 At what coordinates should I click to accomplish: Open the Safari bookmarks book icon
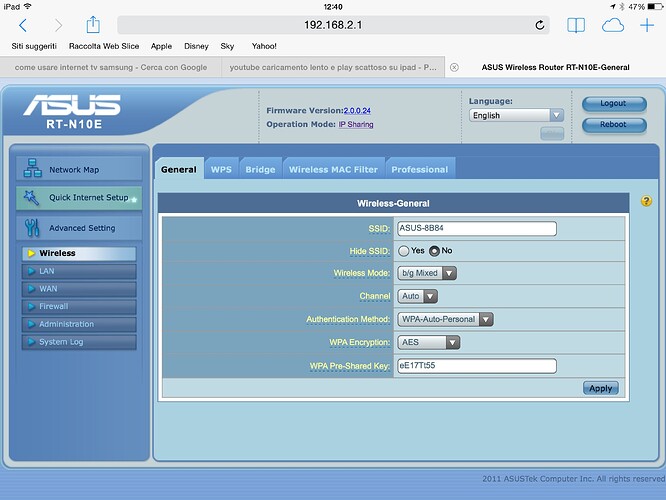[576, 25]
